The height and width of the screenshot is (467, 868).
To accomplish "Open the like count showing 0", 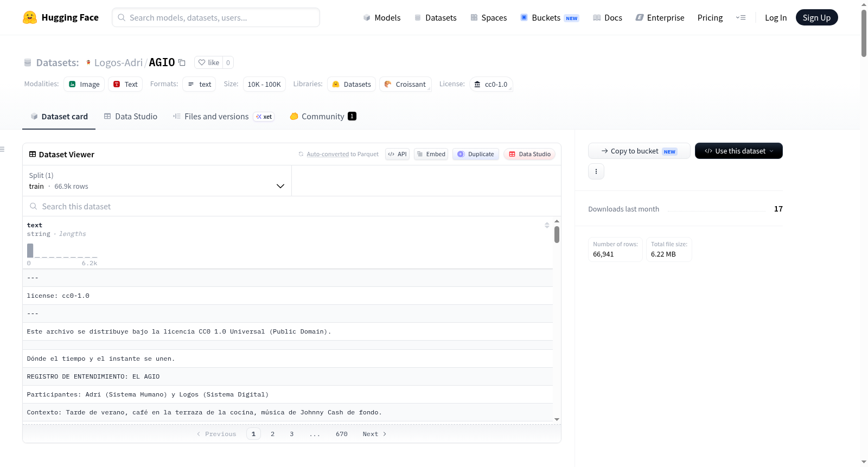I will click(228, 62).
